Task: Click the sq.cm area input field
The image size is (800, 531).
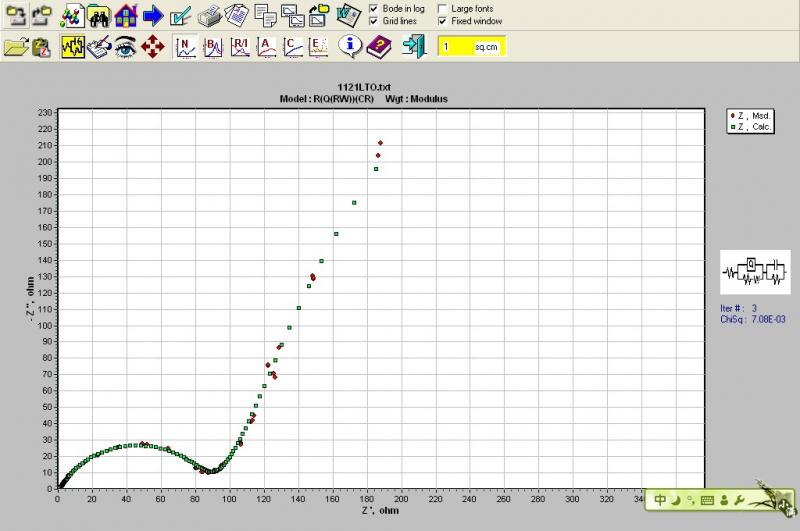Action: point(471,47)
